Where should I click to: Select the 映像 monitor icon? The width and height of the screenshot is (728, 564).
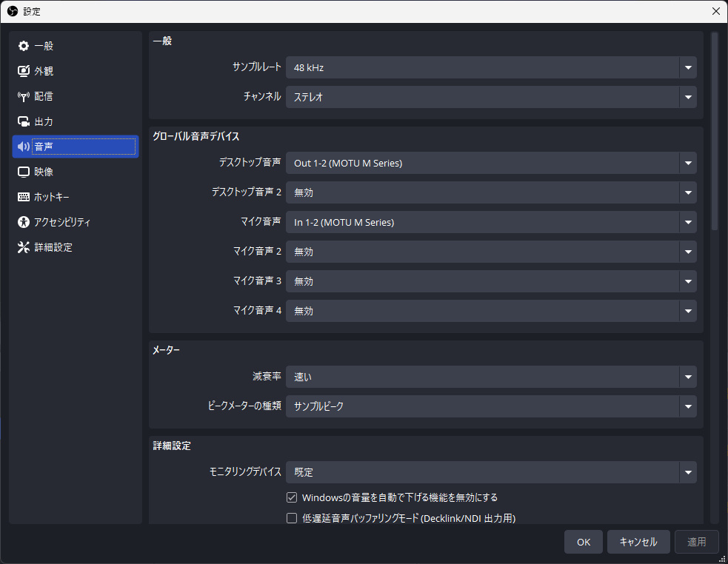click(24, 172)
